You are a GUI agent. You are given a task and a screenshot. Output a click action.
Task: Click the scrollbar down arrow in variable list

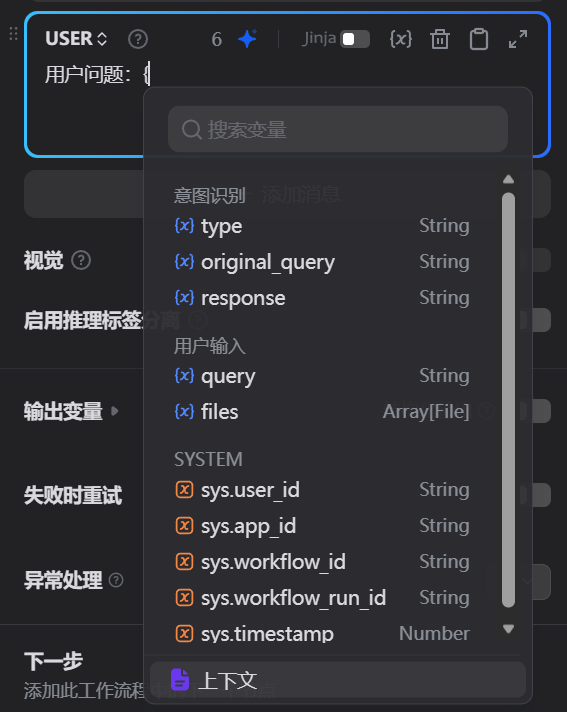pyautogui.click(x=508, y=629)
